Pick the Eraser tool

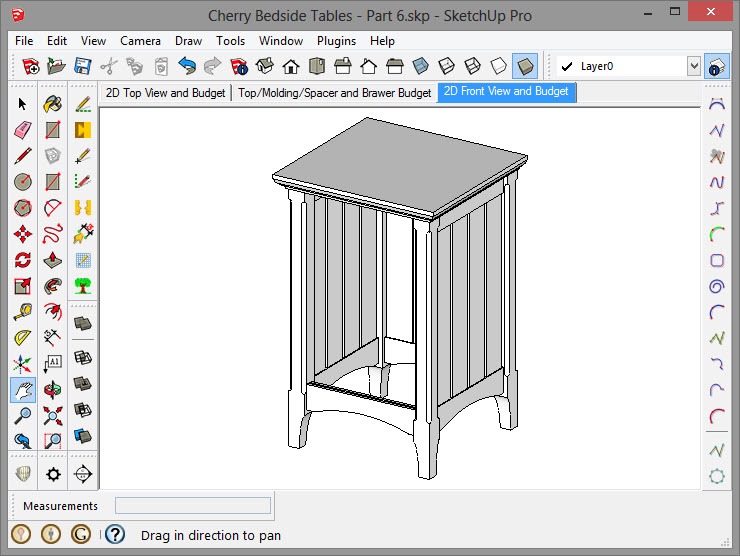pos(23,130)
